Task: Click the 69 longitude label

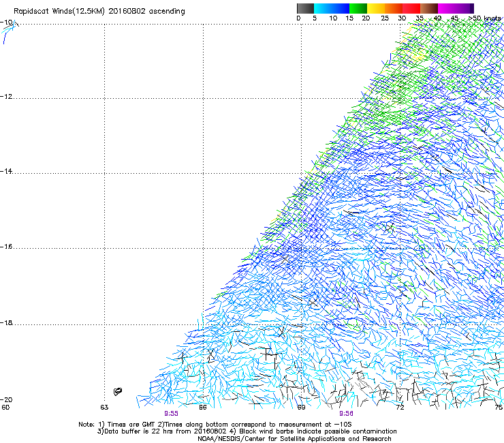Action: point(301,408)
